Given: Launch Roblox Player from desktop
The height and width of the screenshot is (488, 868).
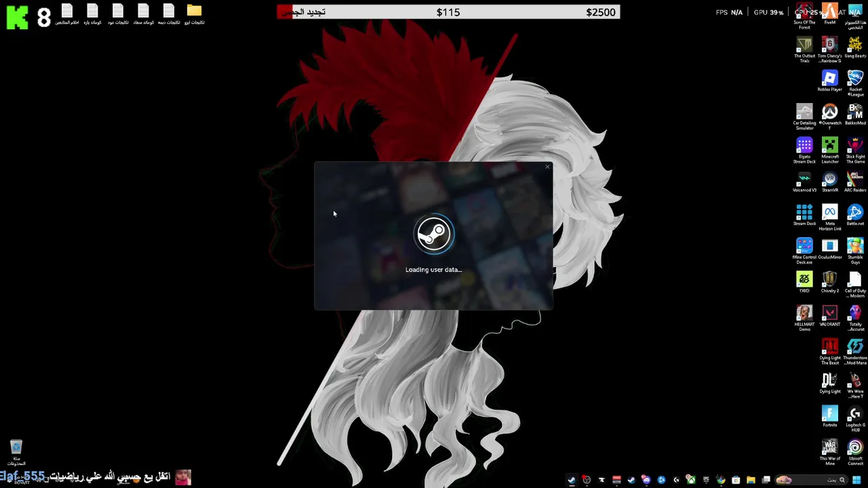Looking at the screenshot, I should click(829, 81).
